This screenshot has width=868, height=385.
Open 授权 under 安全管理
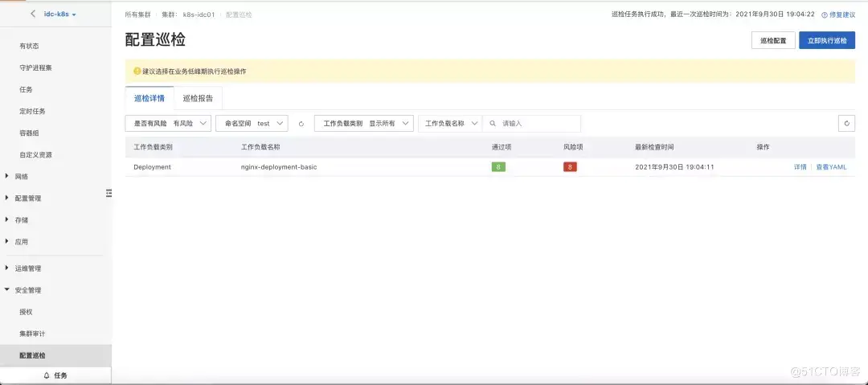(x=26, y=312)
